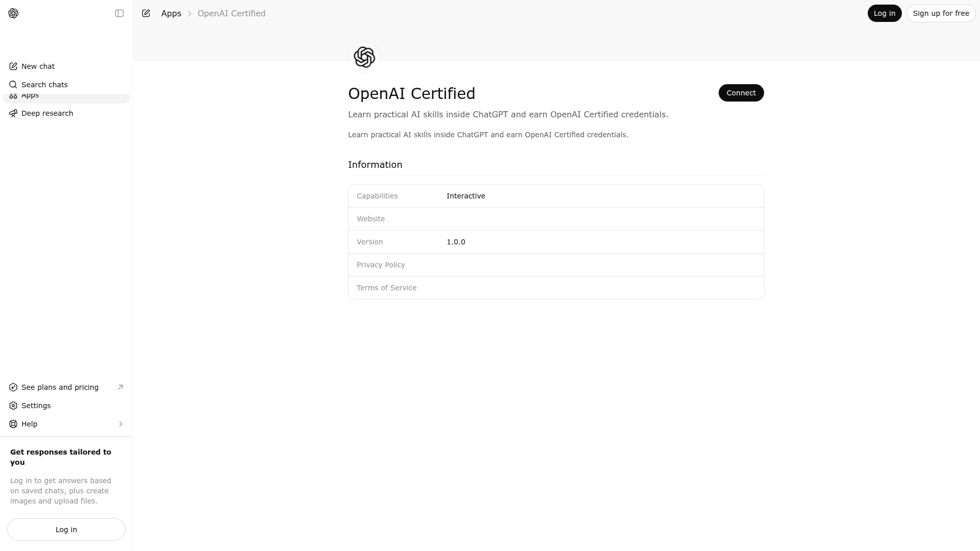Click the Version row label
This screenshot has width=980, height=551.
pos(370,242)
